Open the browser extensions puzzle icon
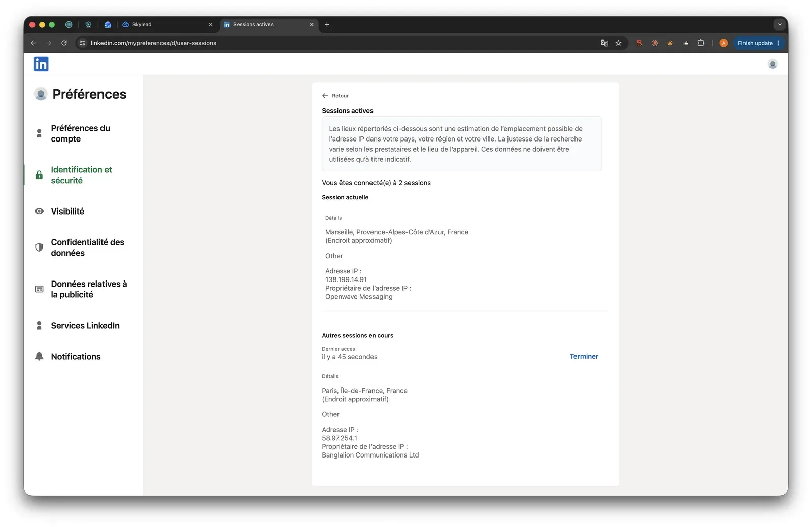The image size is (812, 527). click(701, 43)
